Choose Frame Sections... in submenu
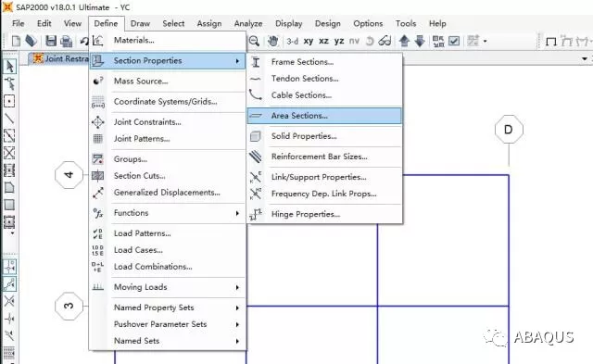The width and height of the screenshot is (593, 364). [324, 62]
